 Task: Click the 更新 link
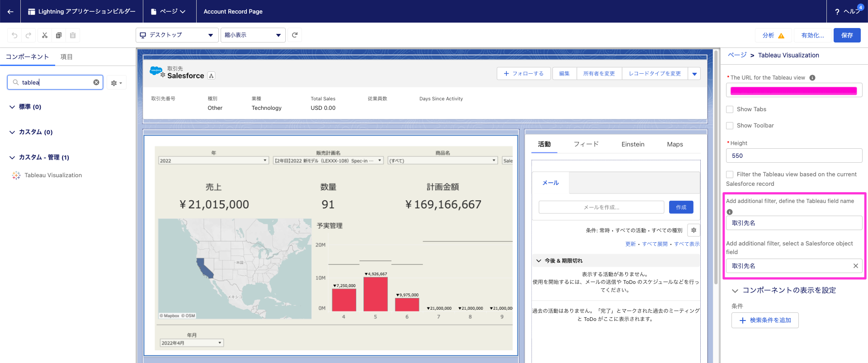coord(630,244)
